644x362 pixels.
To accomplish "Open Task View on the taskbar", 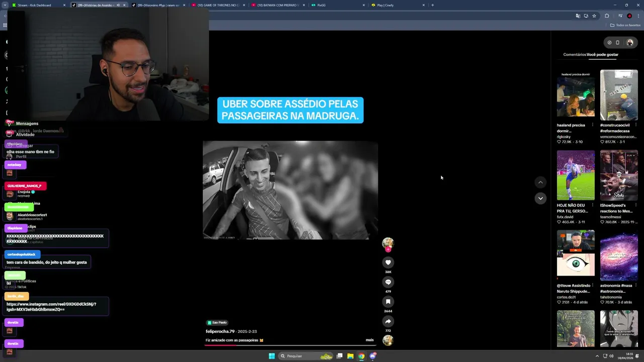I will [340, 356].
